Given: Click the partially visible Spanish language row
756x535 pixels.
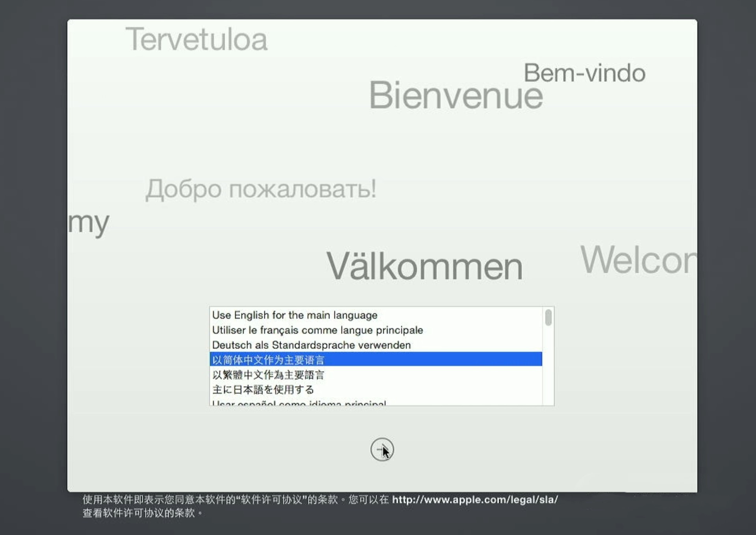Looking at the screenshot, I should point(299,403).
